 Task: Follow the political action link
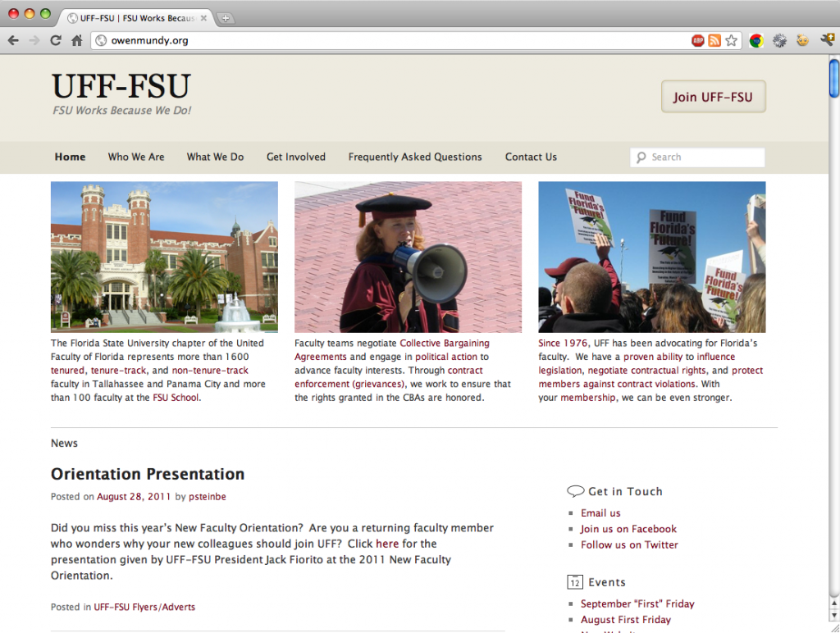coord(446,357)
